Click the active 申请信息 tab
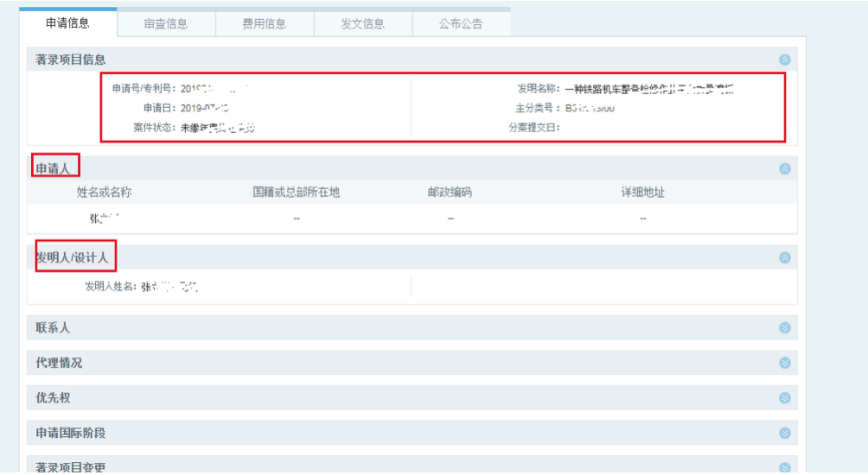Viewport: 868px width, 475px height. point(67,23)
